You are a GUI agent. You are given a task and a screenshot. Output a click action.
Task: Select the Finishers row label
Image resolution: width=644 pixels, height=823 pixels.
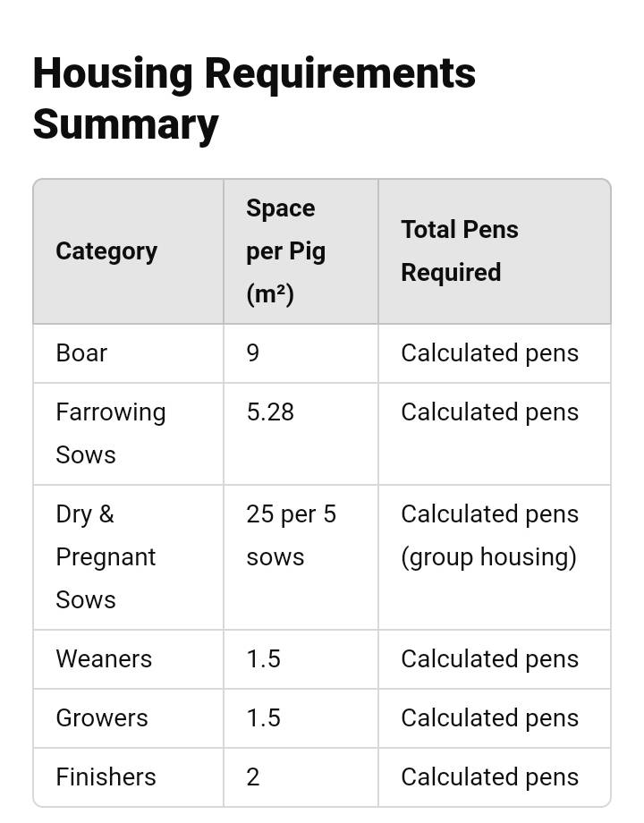point(106,777)
